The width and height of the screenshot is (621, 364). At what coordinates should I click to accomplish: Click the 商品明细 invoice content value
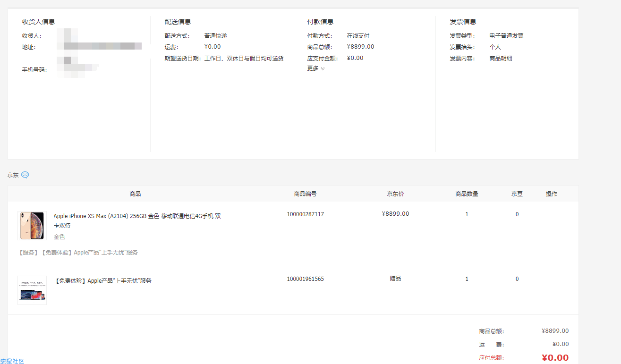click(x=501, y=59)
